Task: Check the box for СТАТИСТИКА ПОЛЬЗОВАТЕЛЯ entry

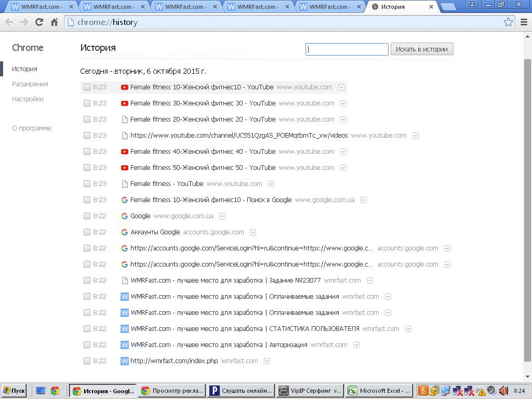Action: tap(87, 329)
